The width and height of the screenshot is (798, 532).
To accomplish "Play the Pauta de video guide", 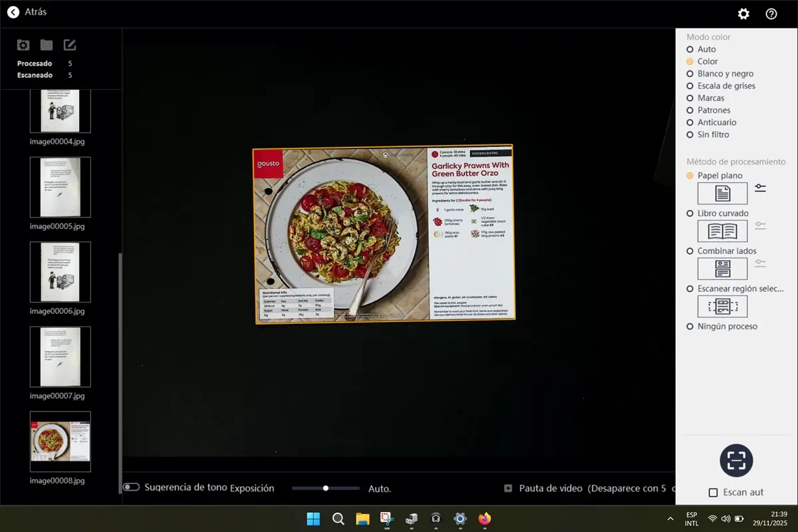I will coord(508,488).
